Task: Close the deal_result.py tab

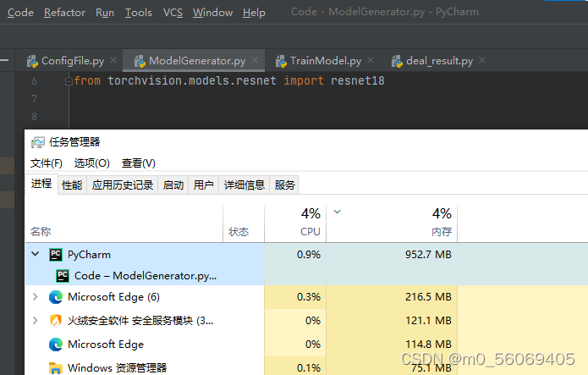Action: 482,60
